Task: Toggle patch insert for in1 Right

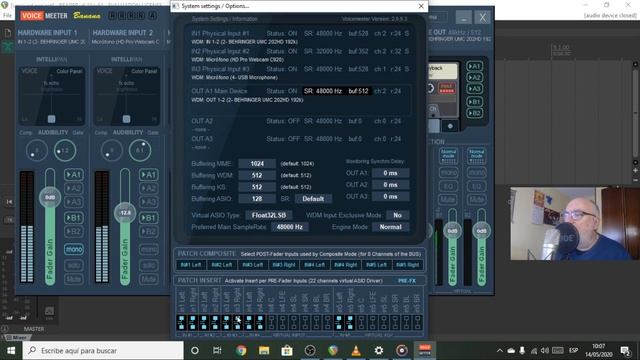Action: tap(193, 322)
